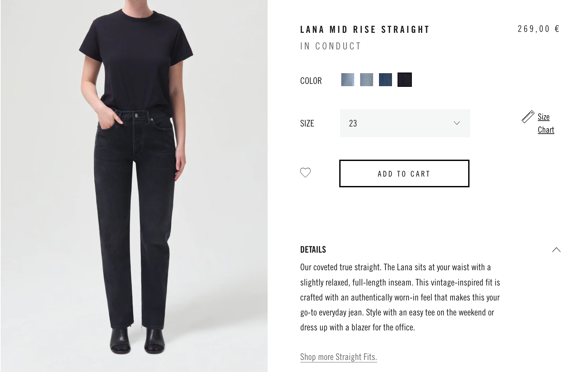The height and width of the screenshot is (372, 588).
Task: Select the grey-blue color swatch
Action: pyautogui.click(x=366, y=80)
